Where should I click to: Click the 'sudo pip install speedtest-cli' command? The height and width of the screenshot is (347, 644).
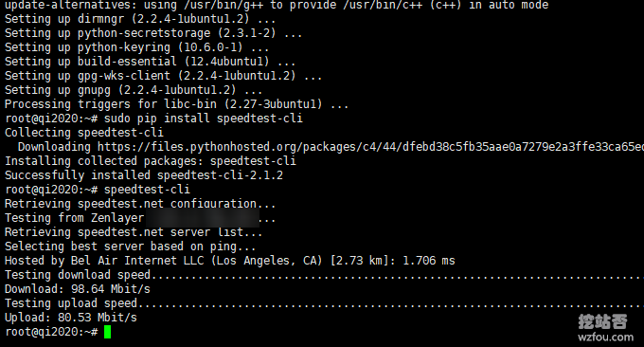point(204,119)
